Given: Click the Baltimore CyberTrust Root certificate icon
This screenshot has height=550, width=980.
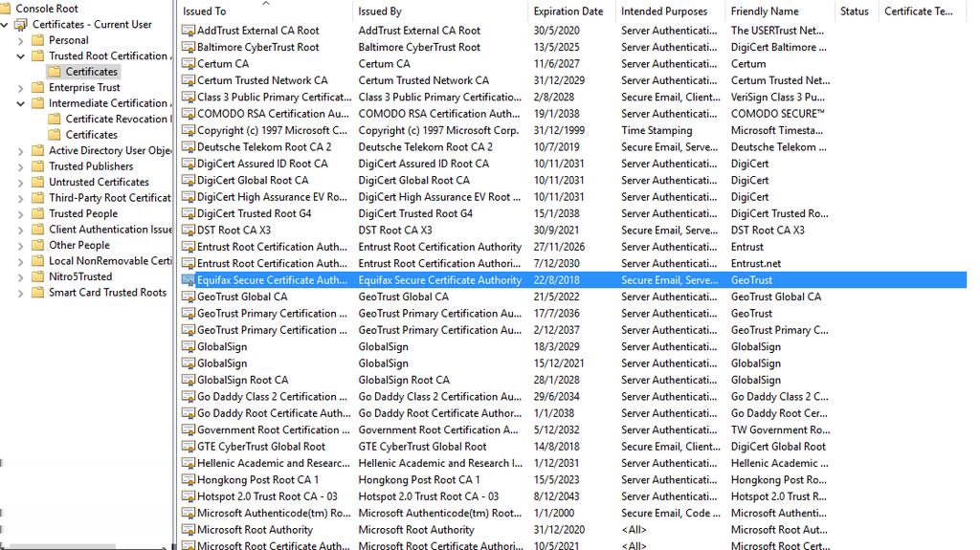Looking at the screenshot, I should [x=189, y=48].
